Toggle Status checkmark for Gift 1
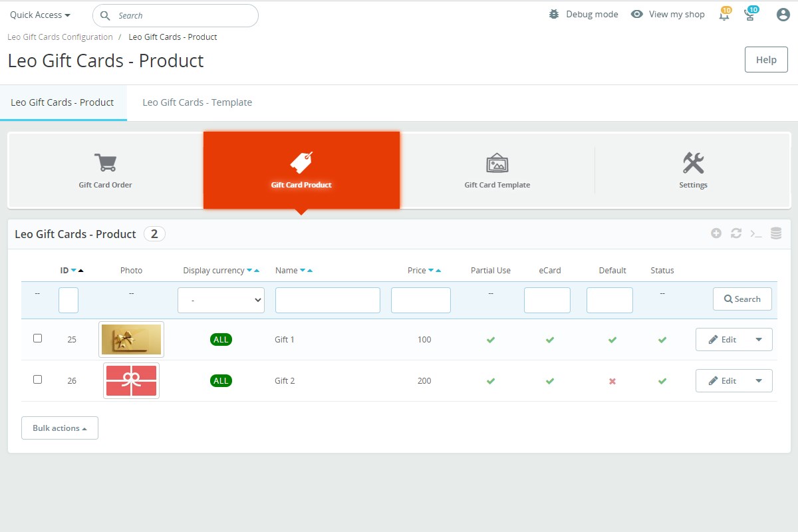The width and height of the screenshot is (798, 532). (662, 340)
